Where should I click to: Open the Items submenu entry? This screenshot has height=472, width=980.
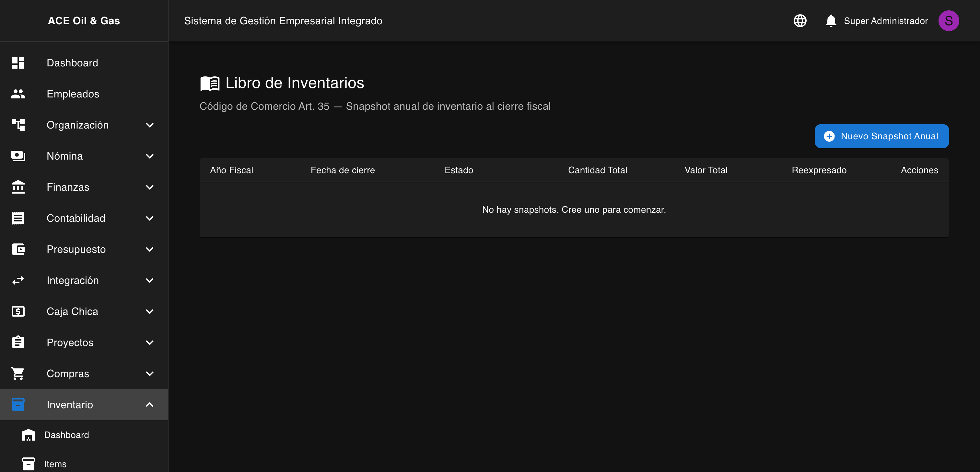(84, 464)
